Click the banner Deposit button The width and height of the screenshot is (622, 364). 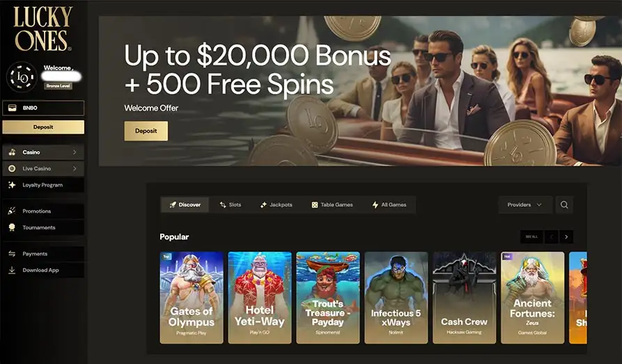point(146,131)
